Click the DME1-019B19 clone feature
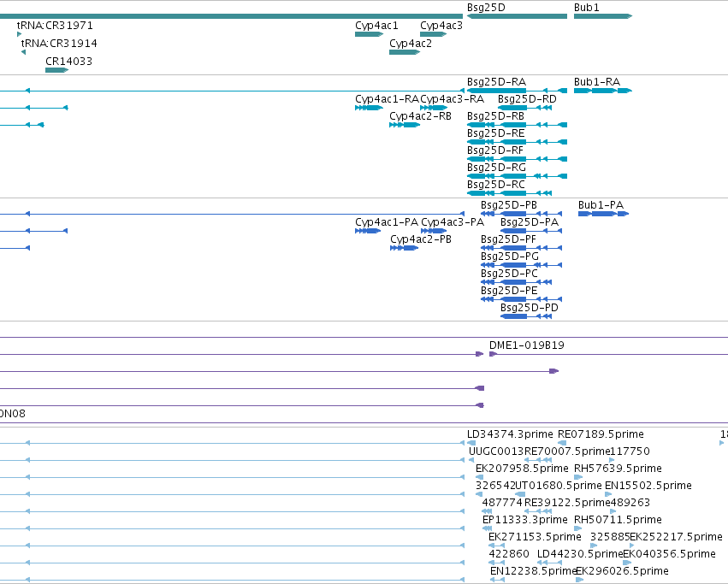The width and height of the screenshot is (728, 584). coord(608,354)
